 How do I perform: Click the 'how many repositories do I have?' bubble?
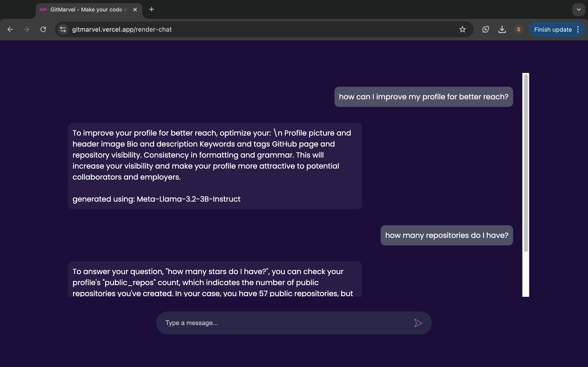447,235
